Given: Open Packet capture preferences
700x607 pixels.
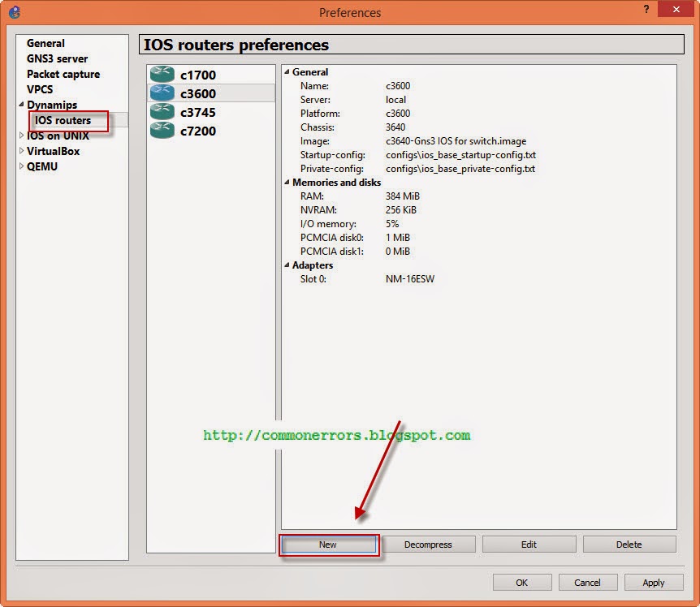Looking at the screenshot, I should pos(63,74).
